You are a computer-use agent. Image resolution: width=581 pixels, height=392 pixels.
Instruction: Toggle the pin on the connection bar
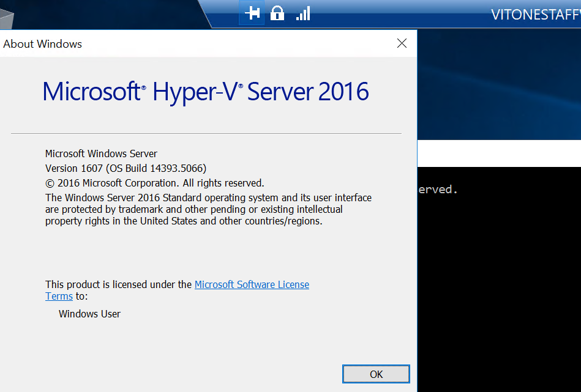252,12
